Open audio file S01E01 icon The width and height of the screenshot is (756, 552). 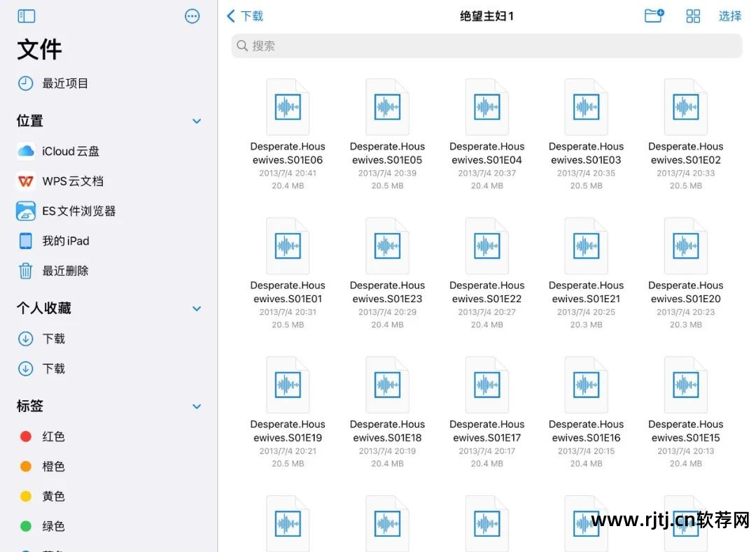[288, 246]
